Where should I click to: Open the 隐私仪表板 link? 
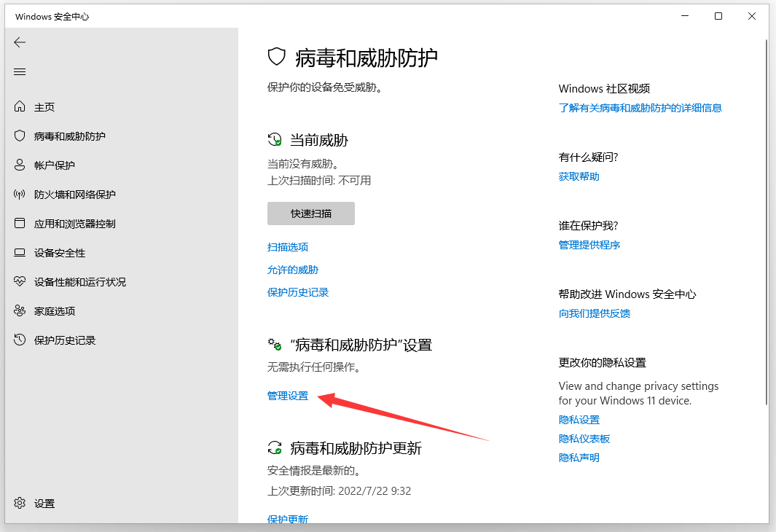point(584,438)
